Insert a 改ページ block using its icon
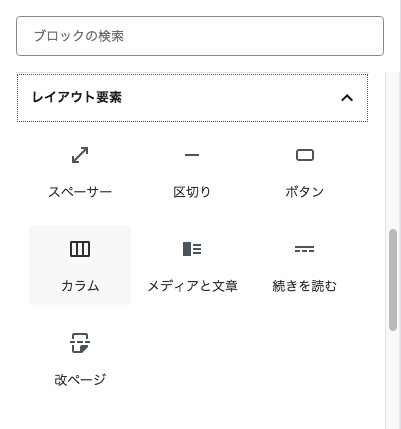The width and height of the screenshot is (401, 429). coord(80,343)
